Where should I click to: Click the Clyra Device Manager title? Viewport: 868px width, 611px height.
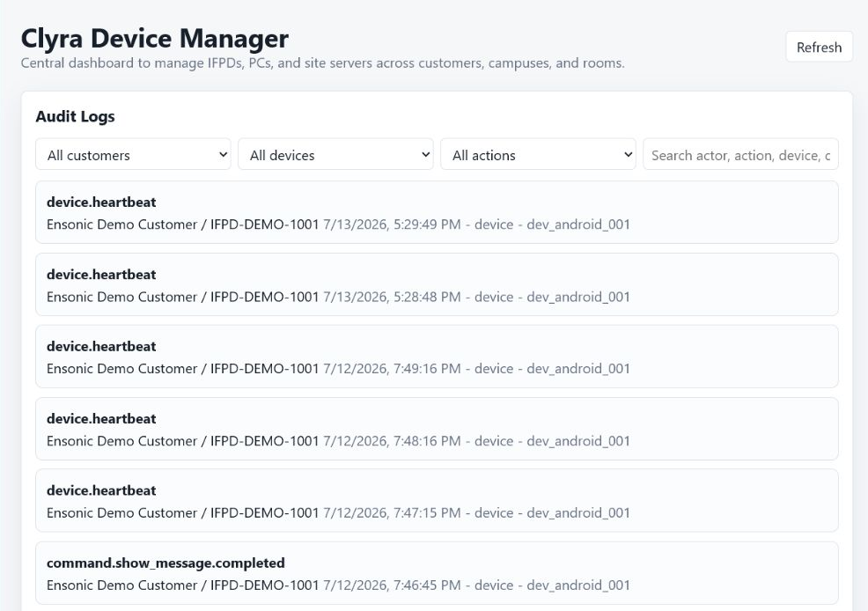click(154, 39)
